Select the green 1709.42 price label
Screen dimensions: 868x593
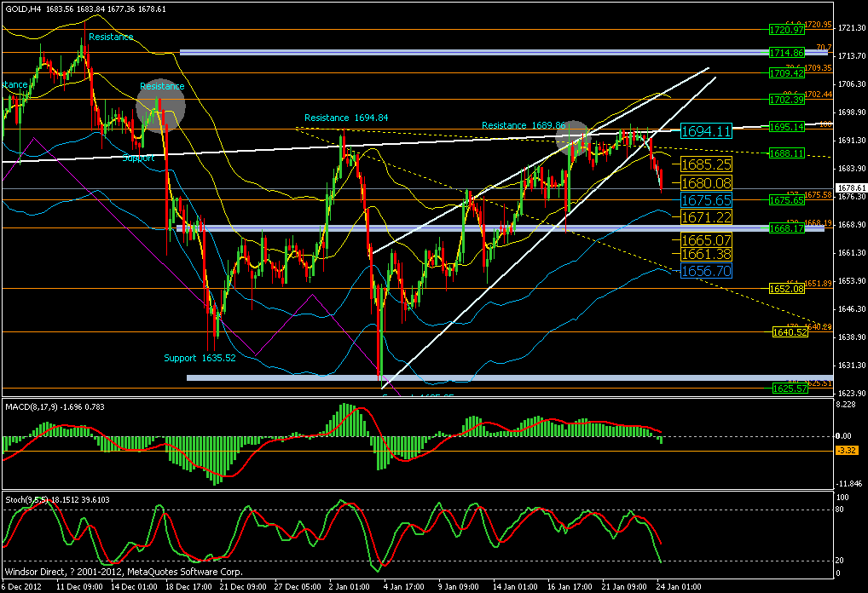(x=787, y=73)
